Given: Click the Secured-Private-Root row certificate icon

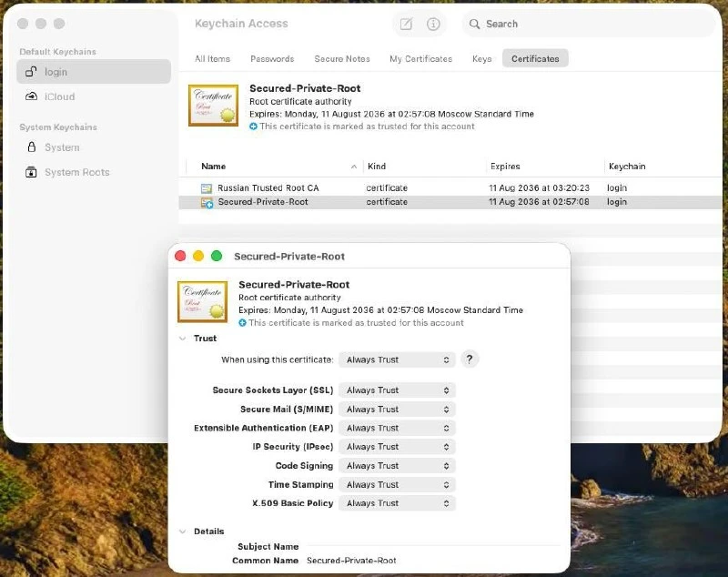Looking at the screenshot, I should [207, 202].
